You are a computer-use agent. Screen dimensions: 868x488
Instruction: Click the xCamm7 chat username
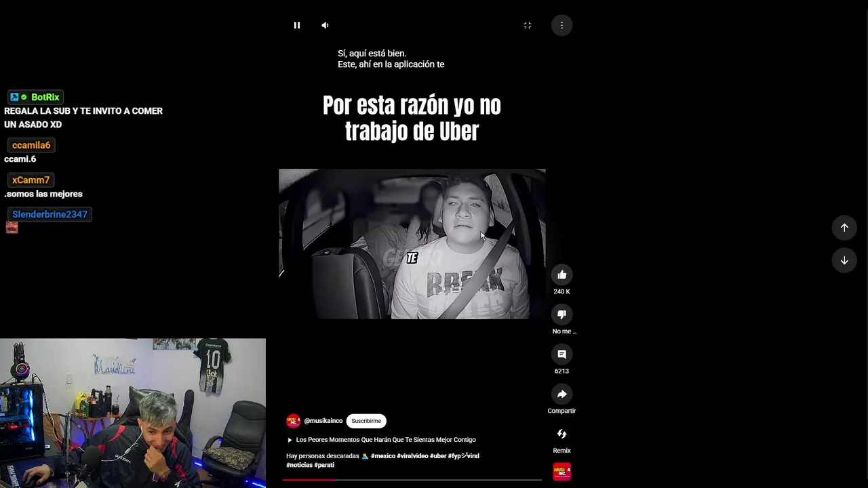click(31, 180)
